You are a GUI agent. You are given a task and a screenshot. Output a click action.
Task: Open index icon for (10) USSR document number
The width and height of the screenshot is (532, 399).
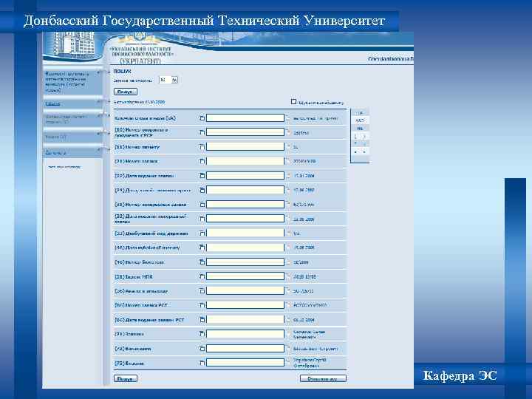pos(202,132)
